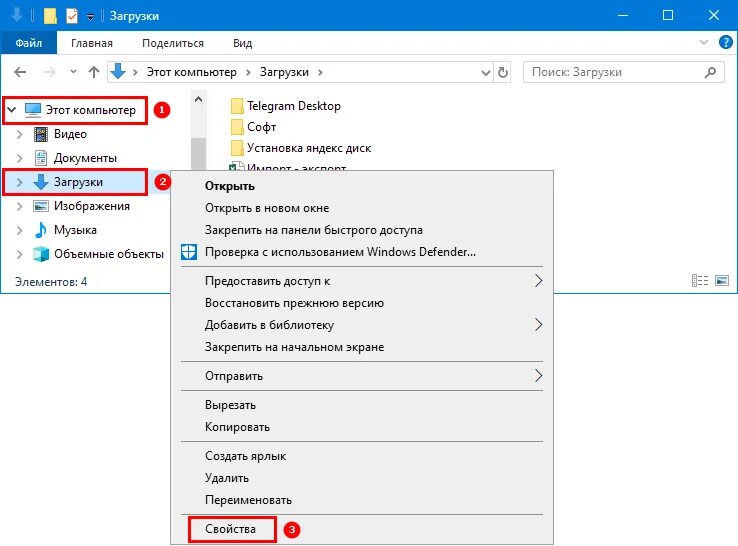Switch to details view layout icon
The image size is (738, 546).
pos(697,282)
